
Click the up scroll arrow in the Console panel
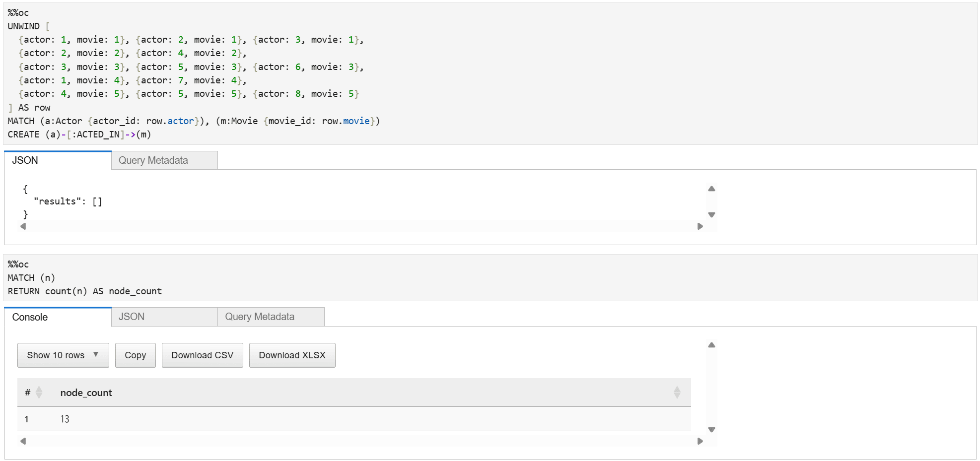point(711,345)
